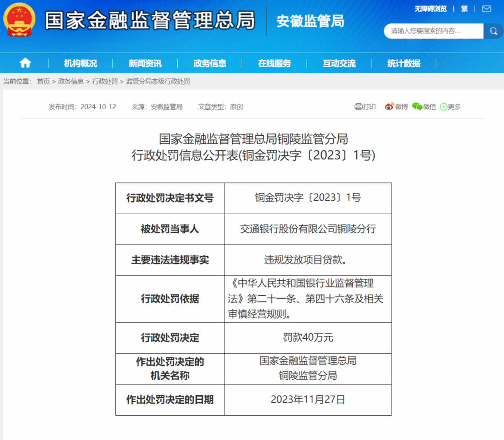The width and height of the screenshot is (504, 440).
Task: Click the 行政处罚决定 header cell
Action: tap(170, 338)
